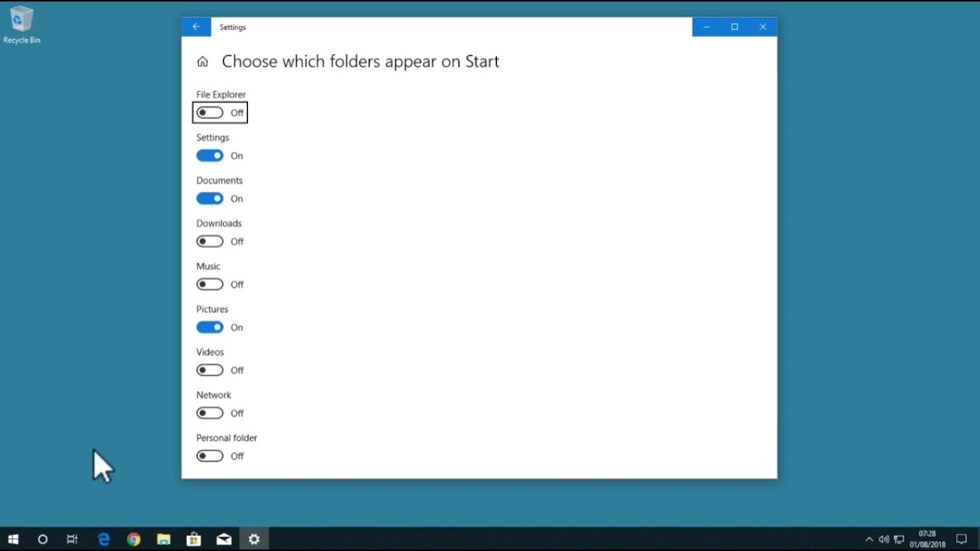Viewport: 980px width, 551px height.
Task: Disable the Settings folder toggle
Action: [208, 155]
